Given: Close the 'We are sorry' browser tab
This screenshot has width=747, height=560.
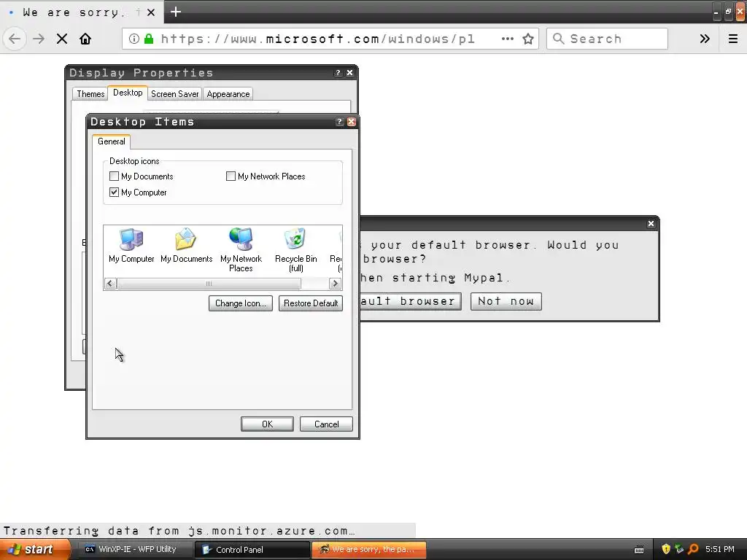Looking at the screenshot, I should click(x=151, y=12).
